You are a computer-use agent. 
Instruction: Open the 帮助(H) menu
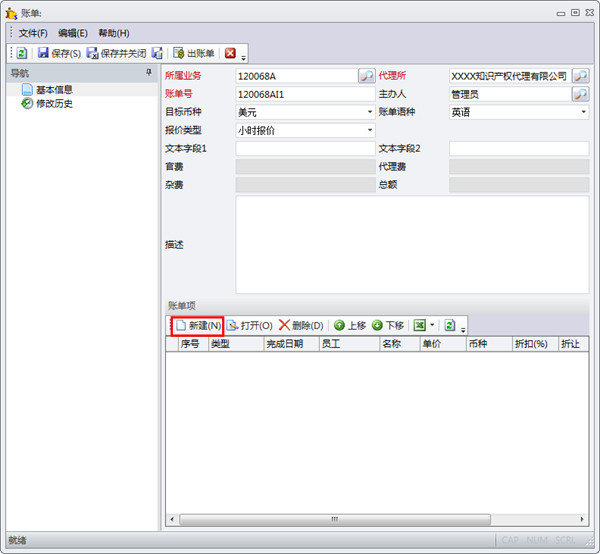click(114, 33)
